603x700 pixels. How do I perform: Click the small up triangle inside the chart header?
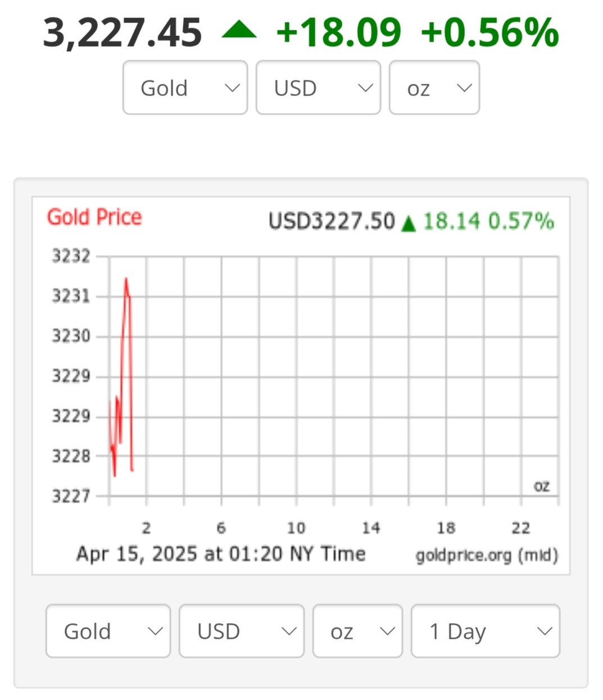click(409, 223)
